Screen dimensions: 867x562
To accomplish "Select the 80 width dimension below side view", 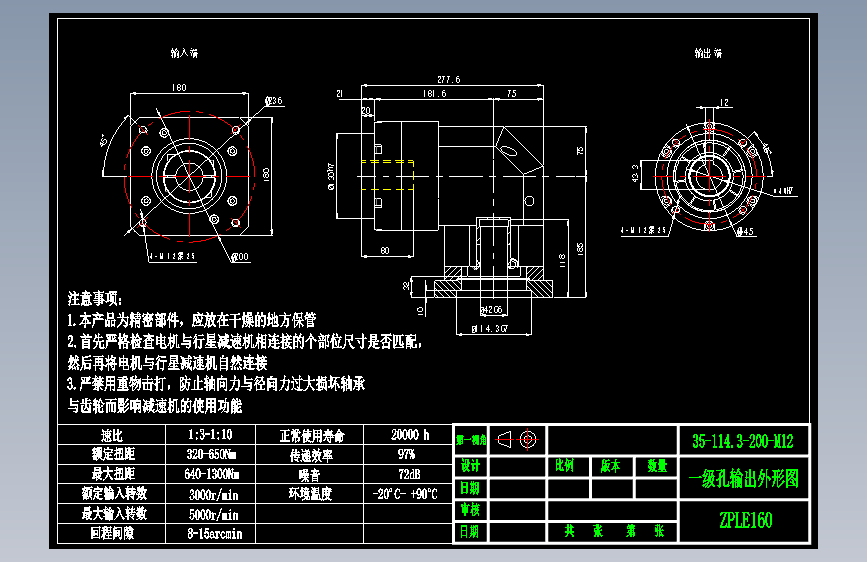I will pos(385,251).
